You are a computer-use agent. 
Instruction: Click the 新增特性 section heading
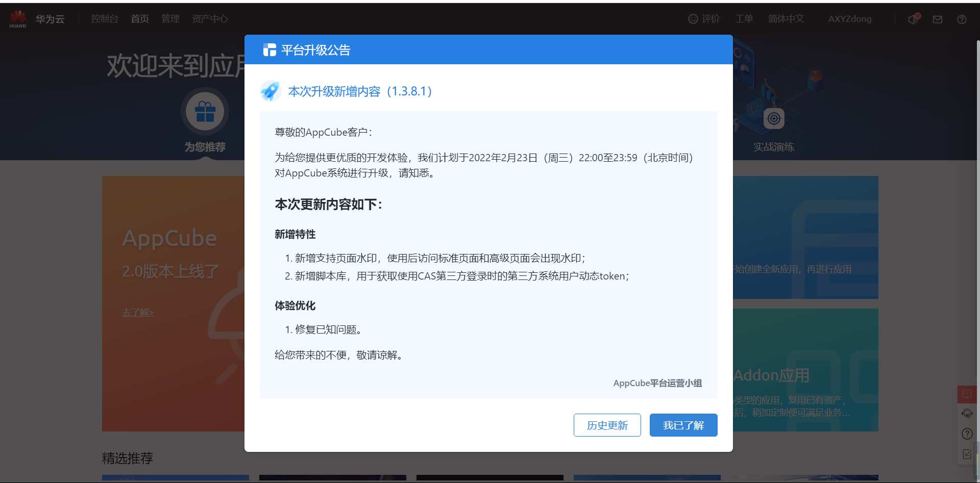click(295, 234)
